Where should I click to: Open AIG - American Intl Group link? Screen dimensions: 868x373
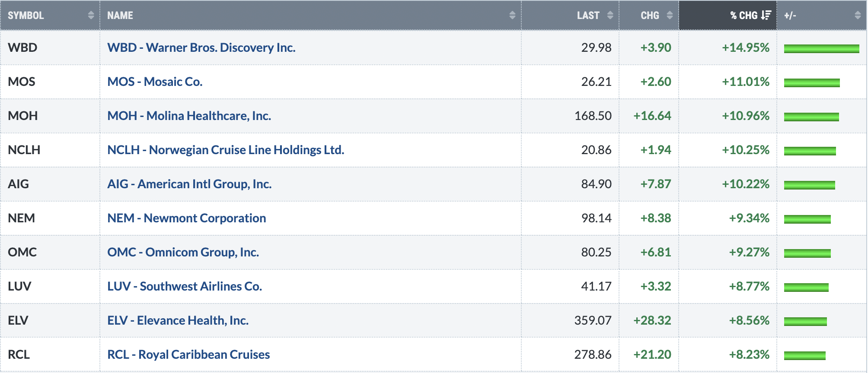tap(189, 184)
